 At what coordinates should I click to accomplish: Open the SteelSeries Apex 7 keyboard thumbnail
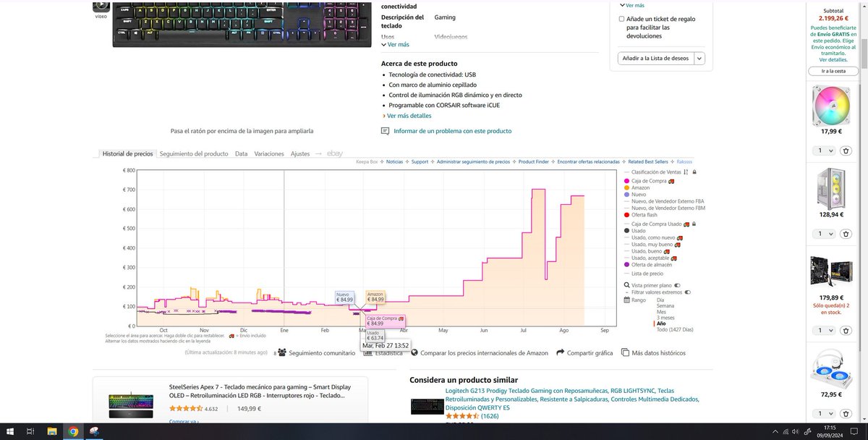131,403
